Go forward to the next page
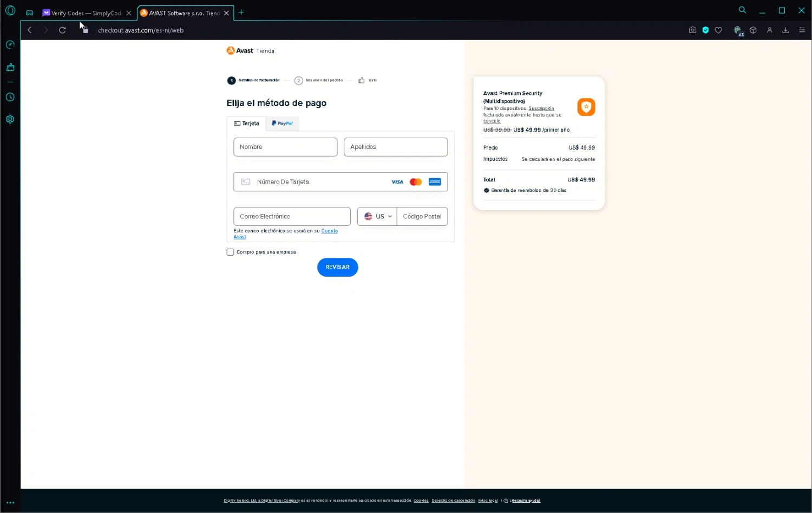Image resolution: width=812 pixels, height=513 pixels. click(x=46, y=30)
